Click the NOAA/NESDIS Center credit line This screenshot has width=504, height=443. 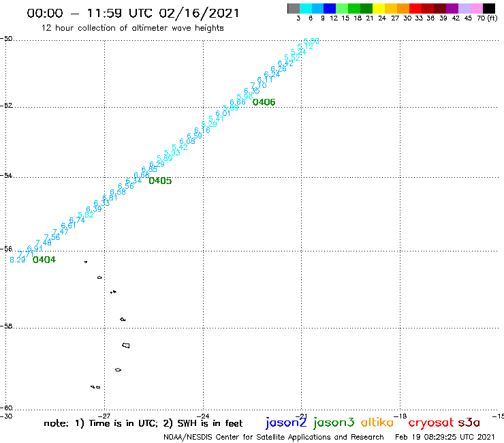pyautogui.click(x=274, y=437)
